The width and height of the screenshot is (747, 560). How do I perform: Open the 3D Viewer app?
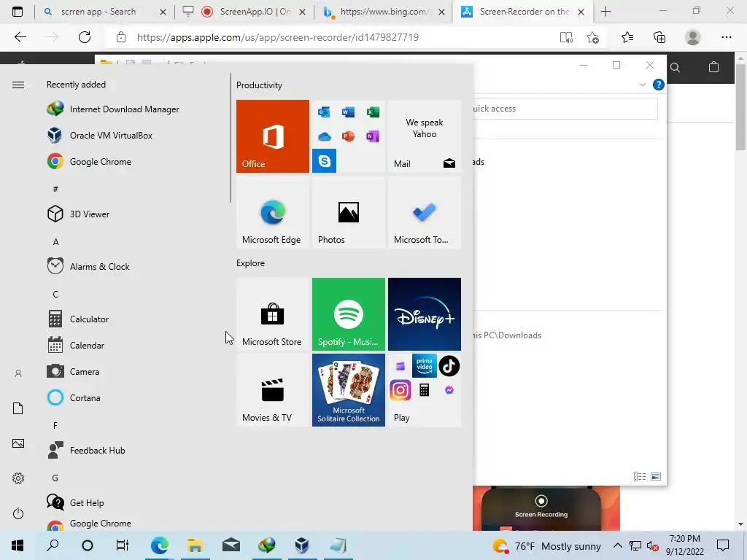pyautogui.click(x=79, y=214)
